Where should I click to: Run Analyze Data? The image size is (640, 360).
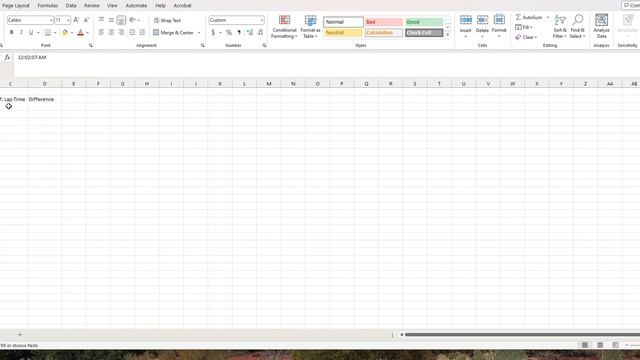(x=601, y=27)
